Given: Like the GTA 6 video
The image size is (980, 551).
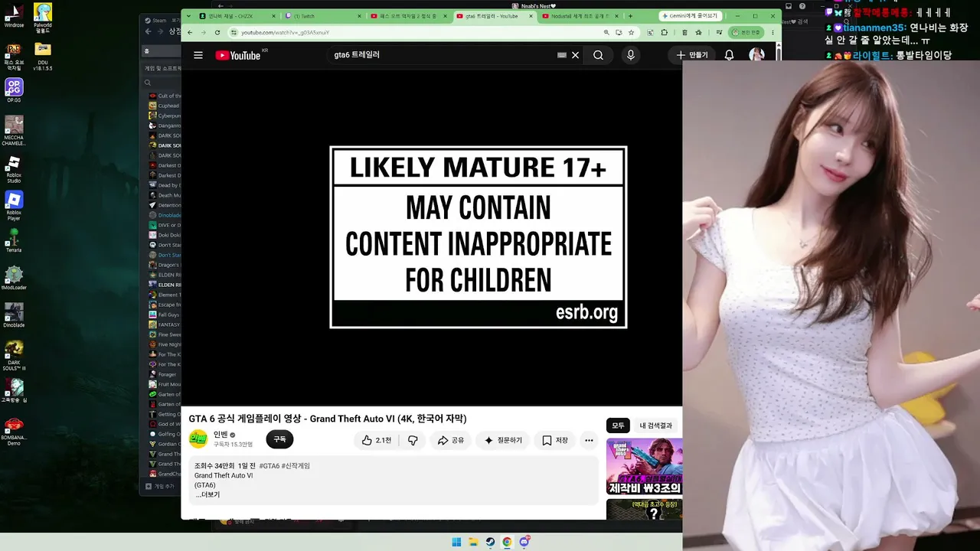Looking at the screenshot, I should coord(376,440).
